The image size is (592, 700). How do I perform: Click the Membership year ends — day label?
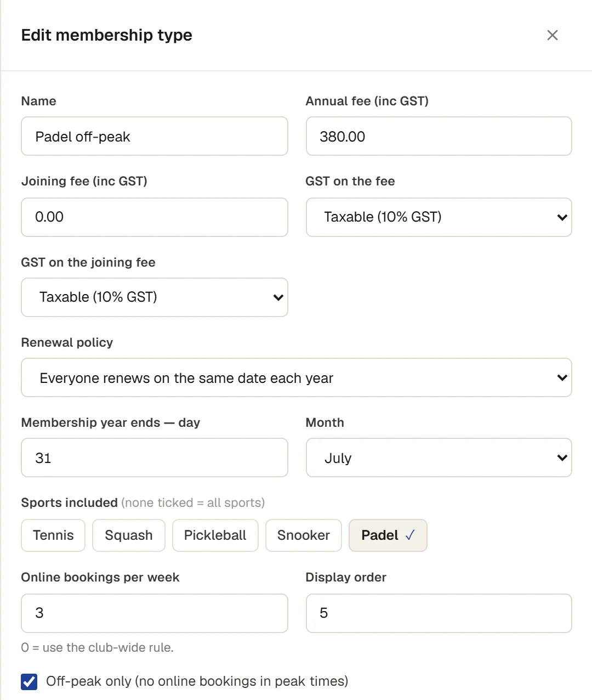point(111,422)
